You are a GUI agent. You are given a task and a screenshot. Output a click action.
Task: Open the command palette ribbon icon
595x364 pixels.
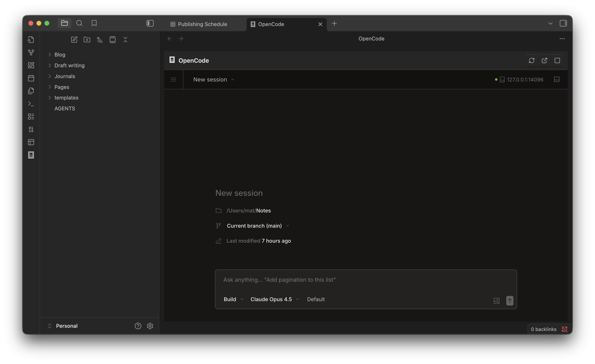click(31, 104)
